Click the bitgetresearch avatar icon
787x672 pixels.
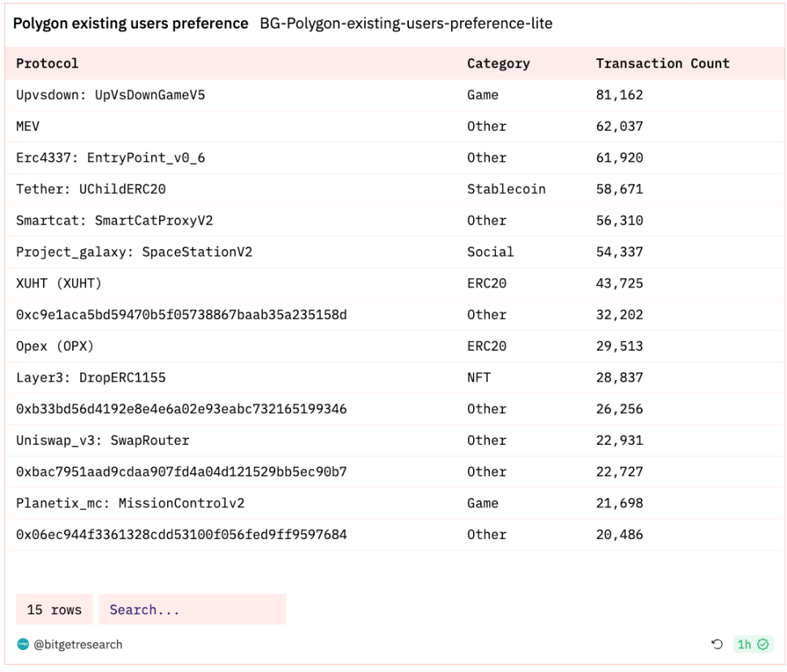coord(23,644)
